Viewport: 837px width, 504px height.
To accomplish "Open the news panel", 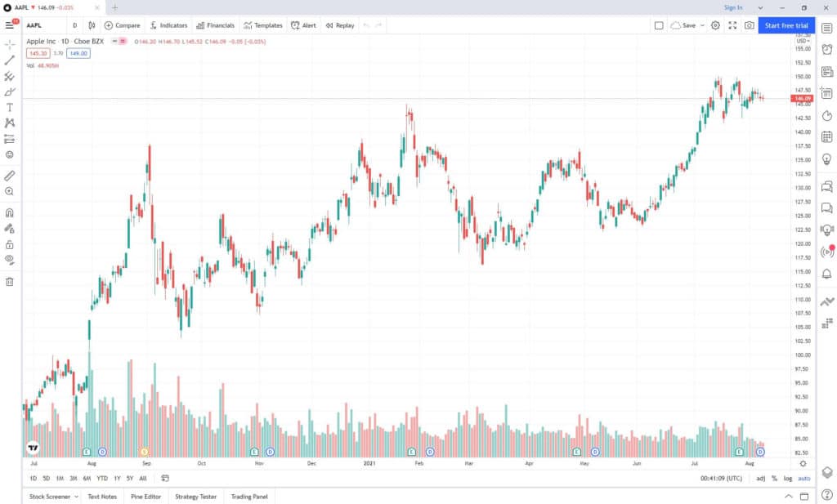I will [827, 71].
